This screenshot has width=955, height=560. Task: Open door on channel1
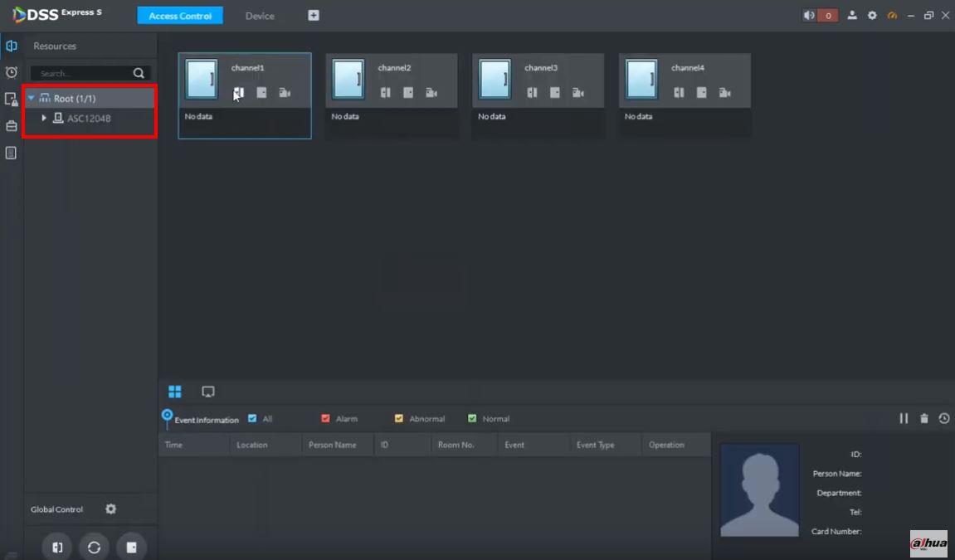click(x=238, y=93)
